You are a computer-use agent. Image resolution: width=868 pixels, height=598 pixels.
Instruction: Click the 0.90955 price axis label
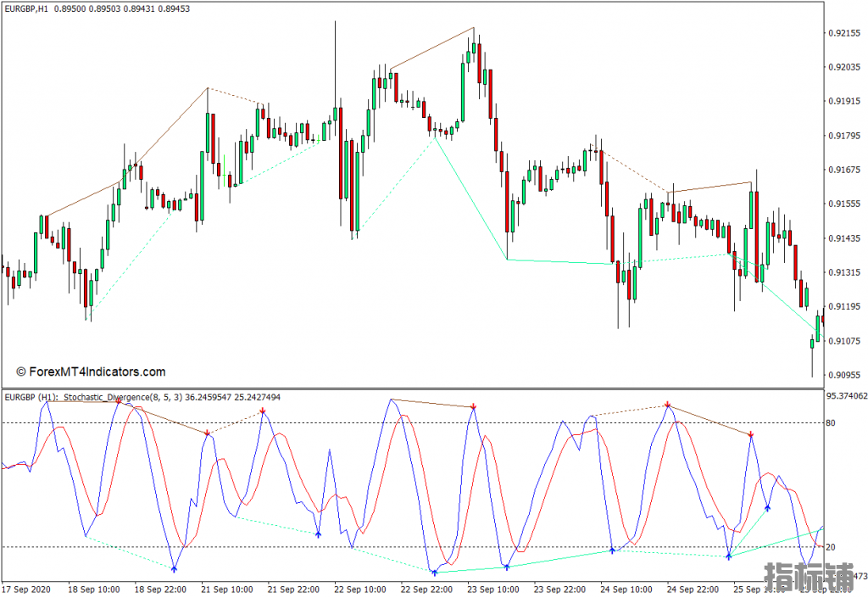pos(844,375)
